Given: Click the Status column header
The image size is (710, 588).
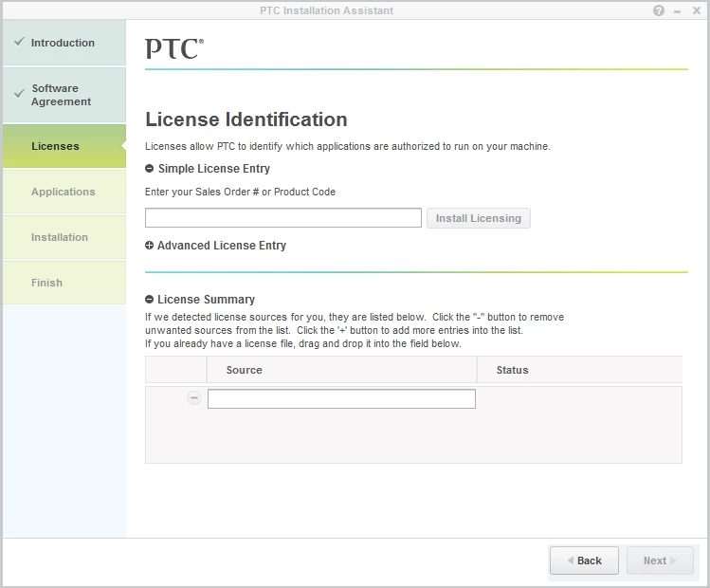Looking at the screenshot, I should (x=579, y=370).
